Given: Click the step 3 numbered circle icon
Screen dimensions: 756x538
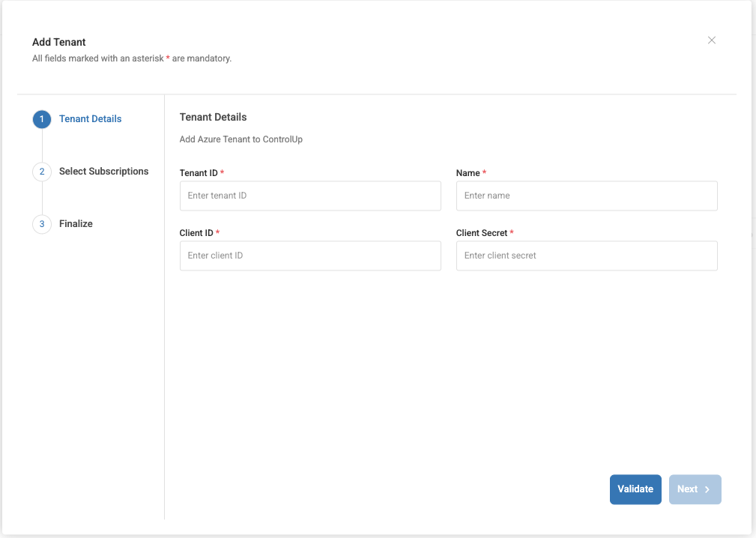Looking at the screenshot, I should point(41,223).
